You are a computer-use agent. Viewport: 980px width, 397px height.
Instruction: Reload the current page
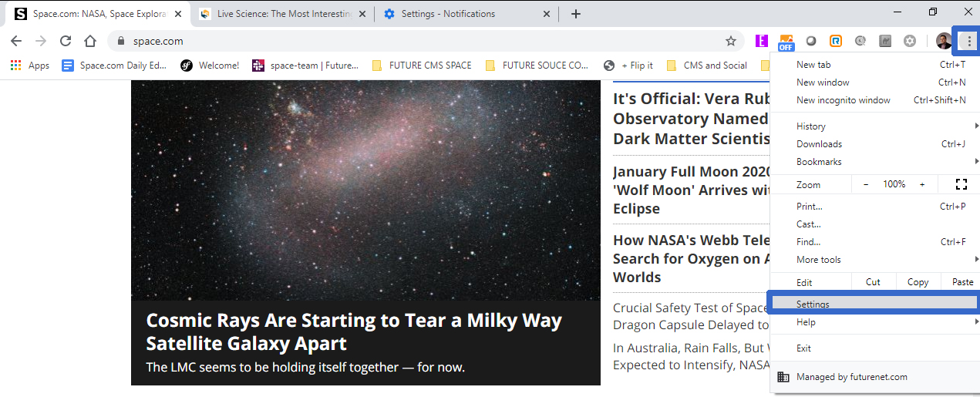coord(66,41)
